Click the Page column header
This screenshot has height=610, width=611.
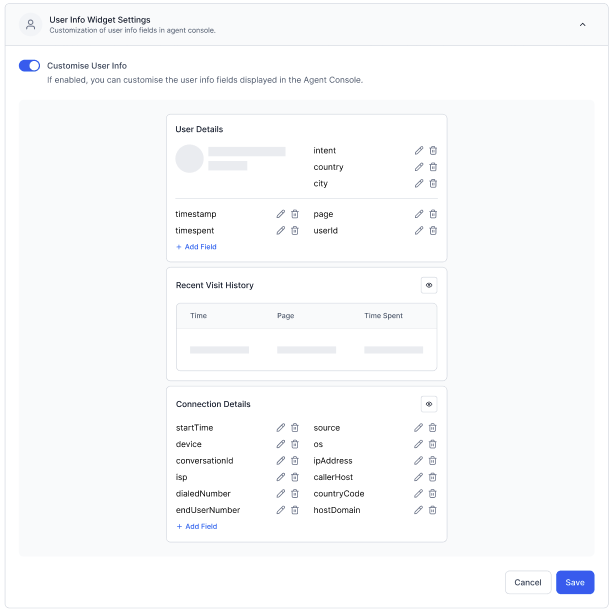point(286,316)
